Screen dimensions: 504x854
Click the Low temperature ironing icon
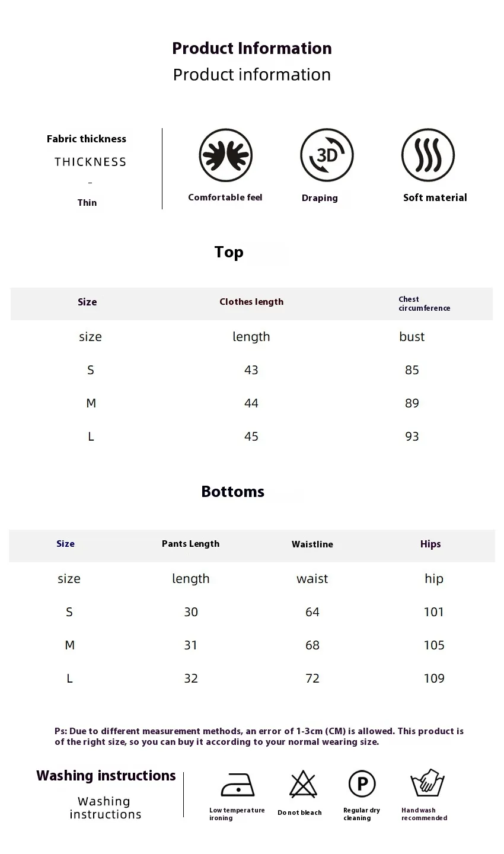point(237,785)
